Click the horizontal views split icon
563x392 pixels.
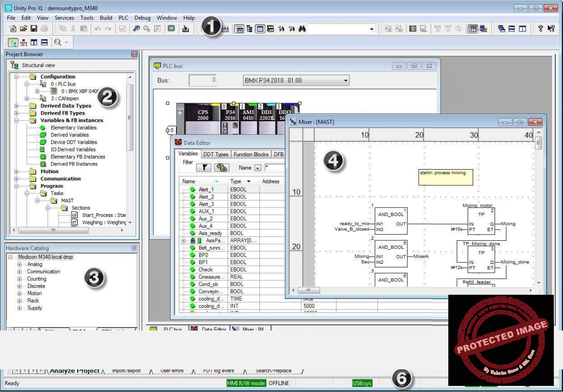click(x=44, y=42)
